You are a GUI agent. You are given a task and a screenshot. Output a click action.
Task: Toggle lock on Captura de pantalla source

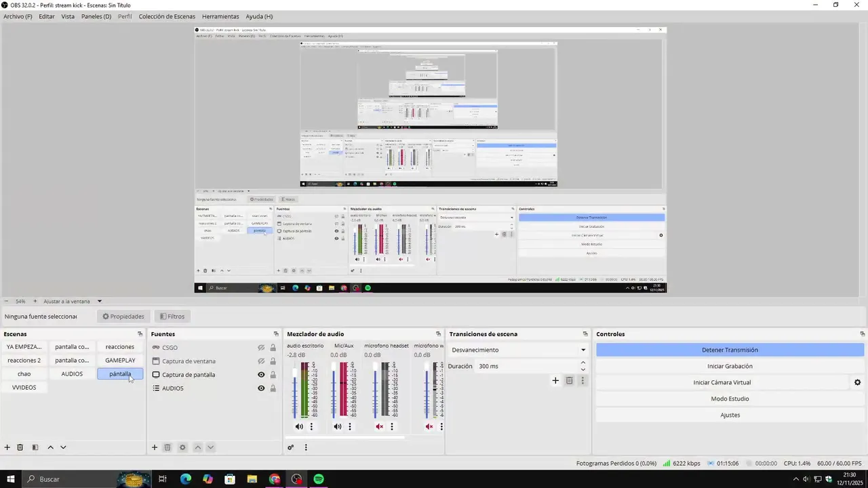[273, 375]
